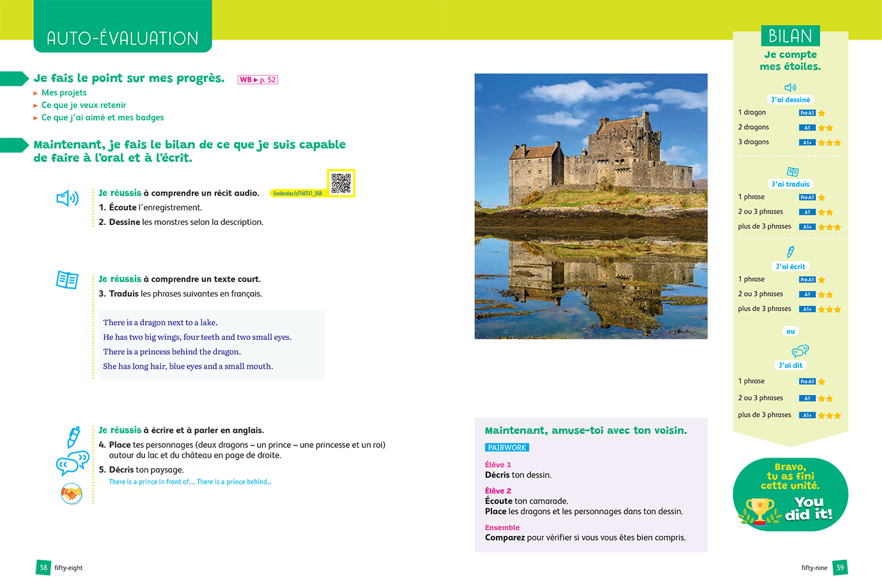Select the Mes projets entry
This screenshot has width=882, height=588.
click(64, 93)
